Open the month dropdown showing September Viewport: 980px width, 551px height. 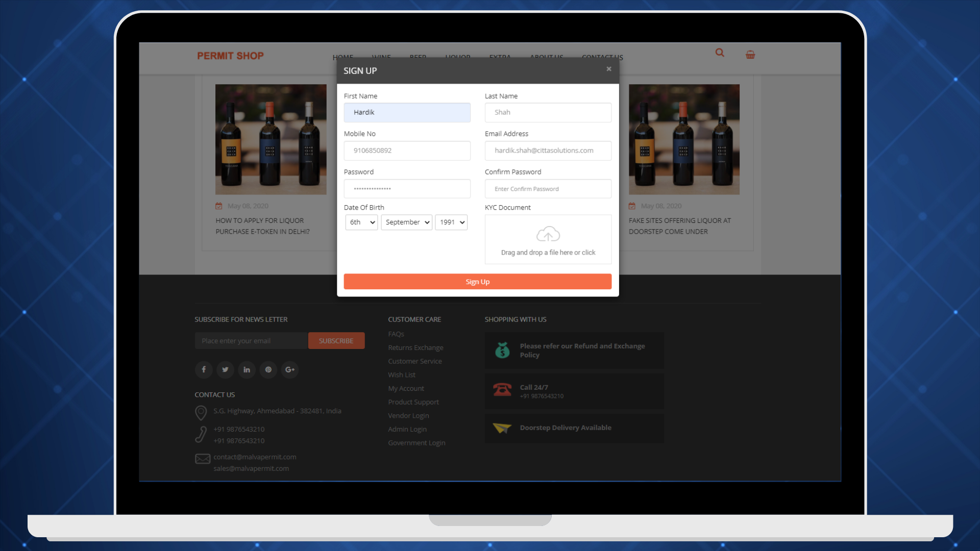(407, 222)
